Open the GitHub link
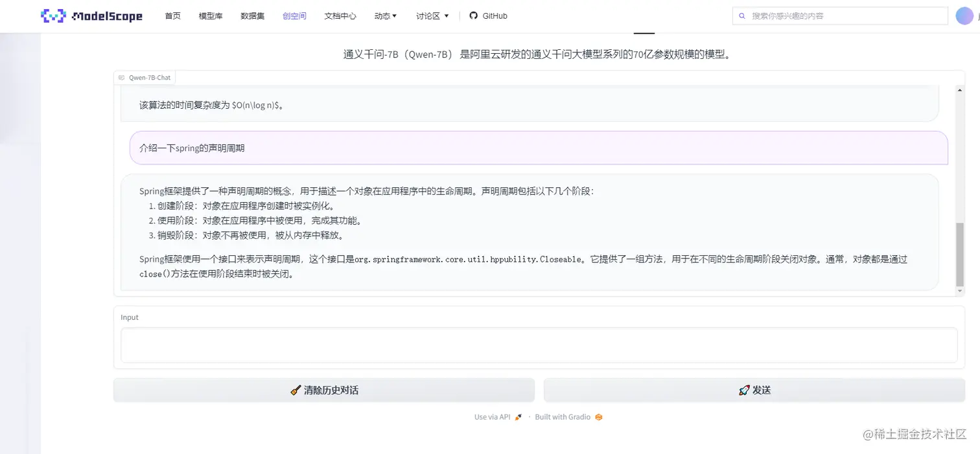The image size is (980, 454). tap(488, 16)
